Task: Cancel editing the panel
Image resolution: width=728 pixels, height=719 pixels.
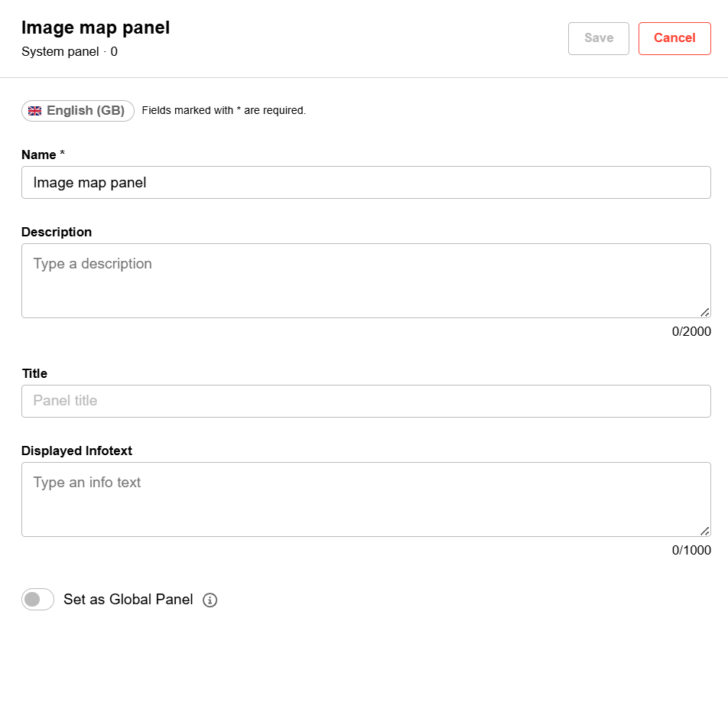Action: point(674,38)
